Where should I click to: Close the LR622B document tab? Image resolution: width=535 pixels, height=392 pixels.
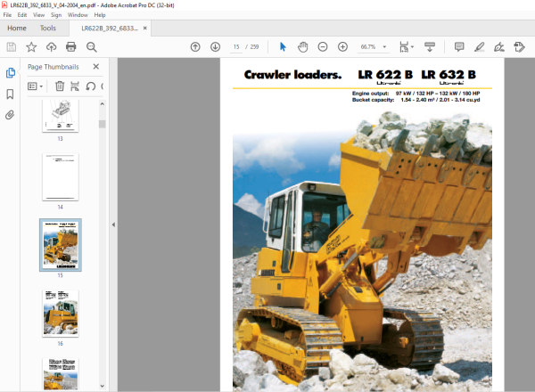(145, 28)
